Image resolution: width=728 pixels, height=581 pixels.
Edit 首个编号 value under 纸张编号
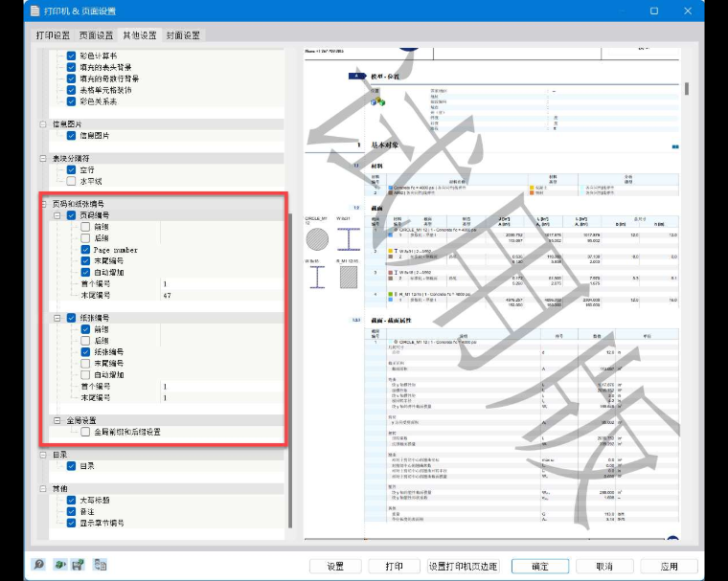point(222,386)
